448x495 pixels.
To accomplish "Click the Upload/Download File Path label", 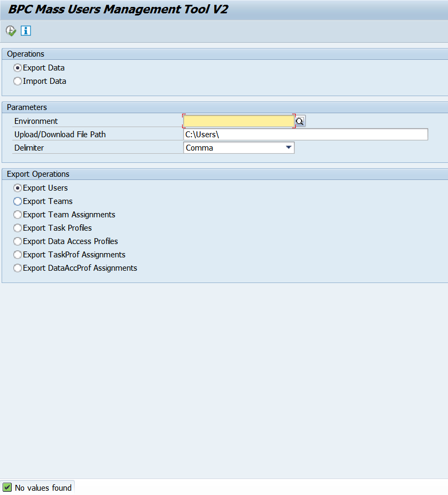I will coord(60,135).
